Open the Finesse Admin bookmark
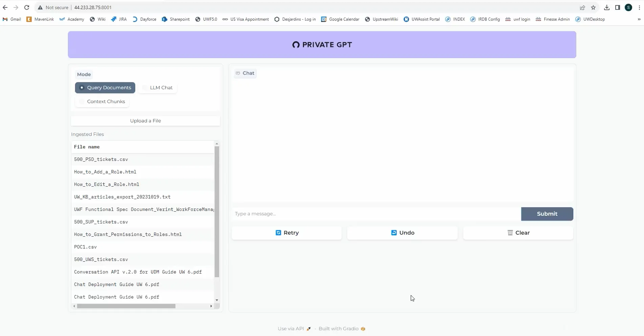This screenshot has height=336, width=644. click(553, 19)
